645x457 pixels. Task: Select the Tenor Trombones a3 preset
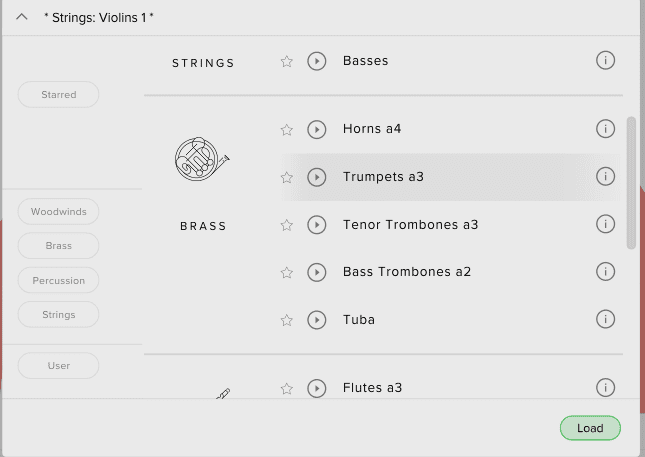(x=410, y=225)
